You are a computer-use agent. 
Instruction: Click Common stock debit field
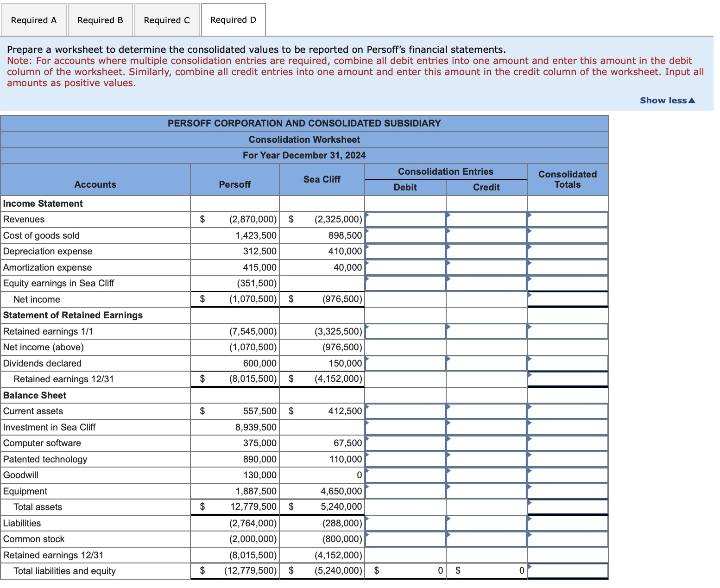(x=405, y=539)
